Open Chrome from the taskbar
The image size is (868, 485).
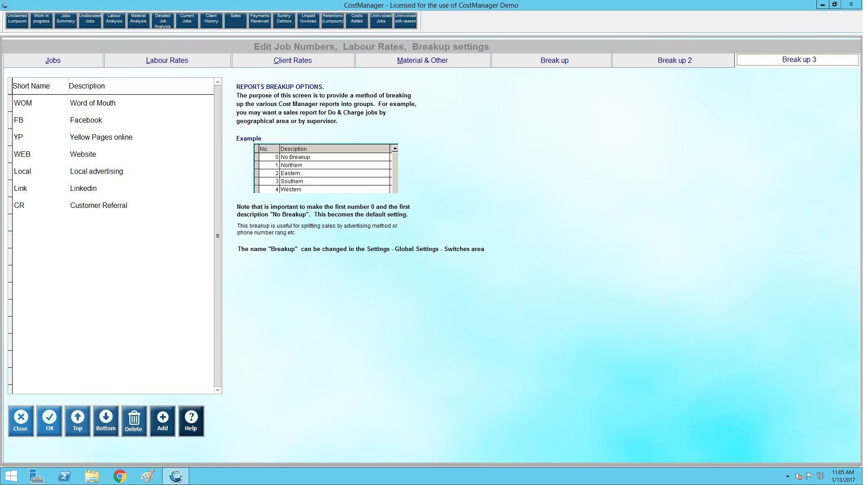pyautogui.click(x=120, y=476)
